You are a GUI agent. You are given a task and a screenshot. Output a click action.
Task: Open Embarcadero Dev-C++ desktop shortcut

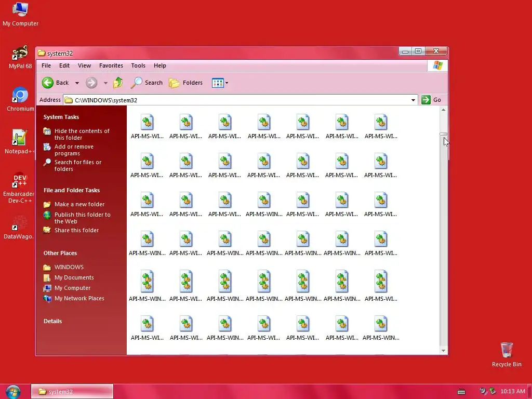(19, 188)
